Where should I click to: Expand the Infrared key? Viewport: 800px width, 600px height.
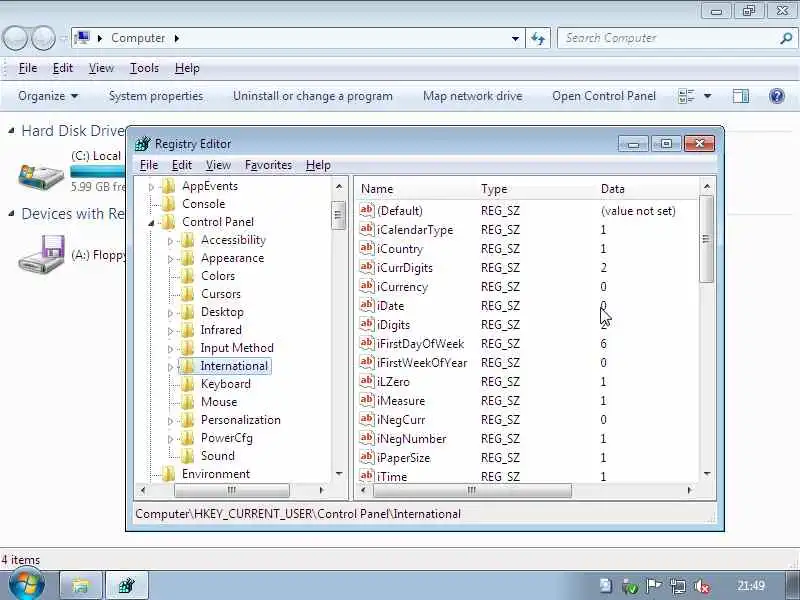pos(170,331)
